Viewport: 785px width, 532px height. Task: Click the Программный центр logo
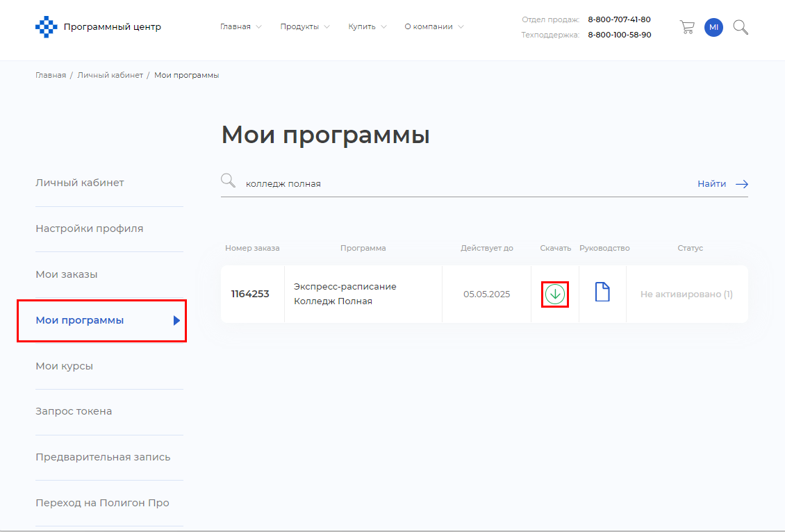[x=98, y=27]
